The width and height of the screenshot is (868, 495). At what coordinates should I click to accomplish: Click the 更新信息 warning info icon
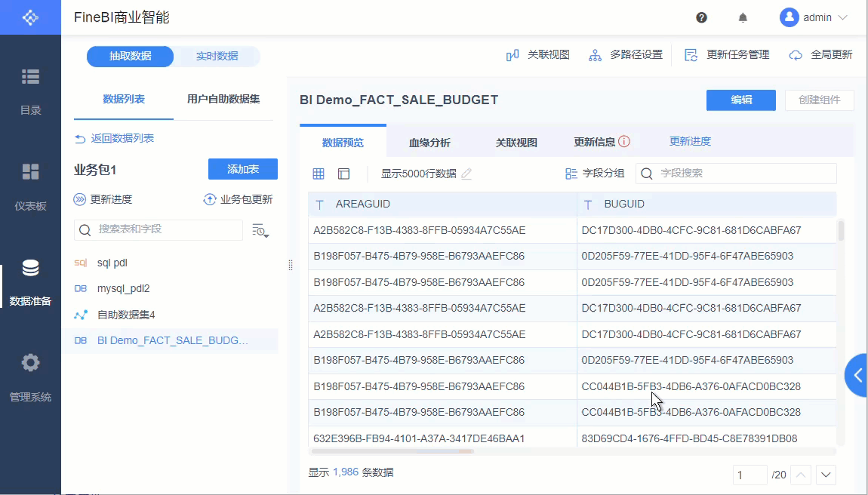click(x=624, y=141)
